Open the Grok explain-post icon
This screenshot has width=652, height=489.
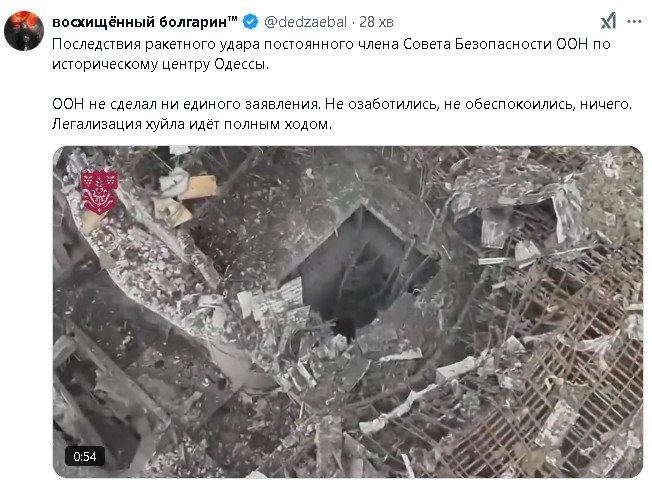pyautogui.click(x=609, y=21)
